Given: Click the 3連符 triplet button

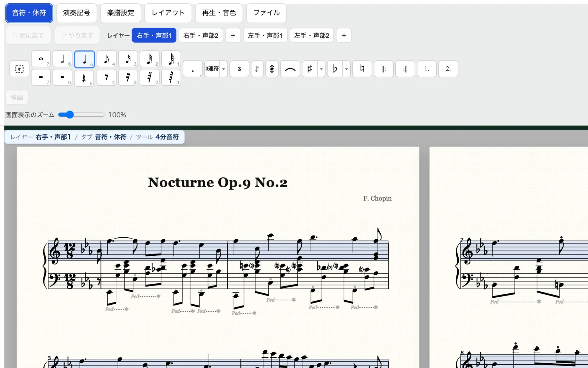Looking at the screenshot, I should (212, 69).
